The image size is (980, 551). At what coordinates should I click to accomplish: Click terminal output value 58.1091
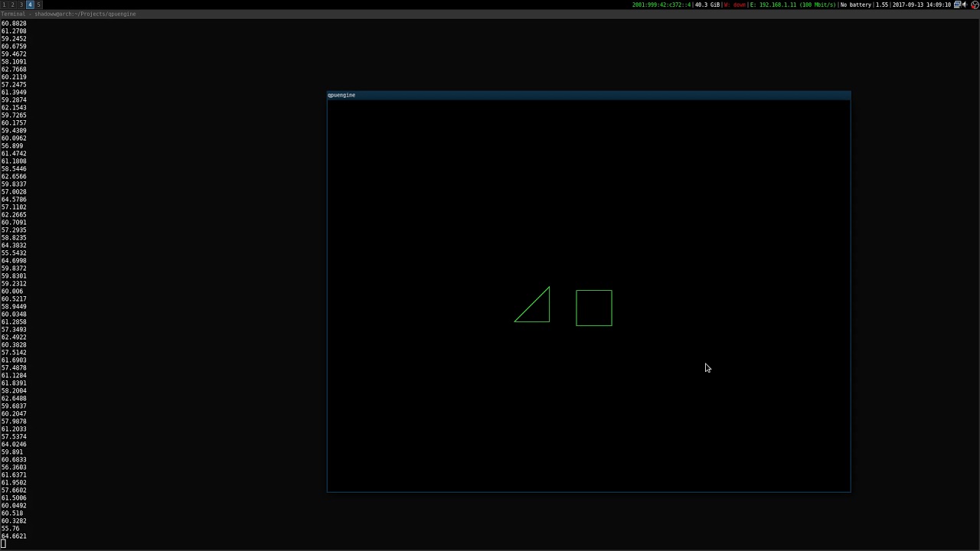pyautogui.click(x=14, y=62)
